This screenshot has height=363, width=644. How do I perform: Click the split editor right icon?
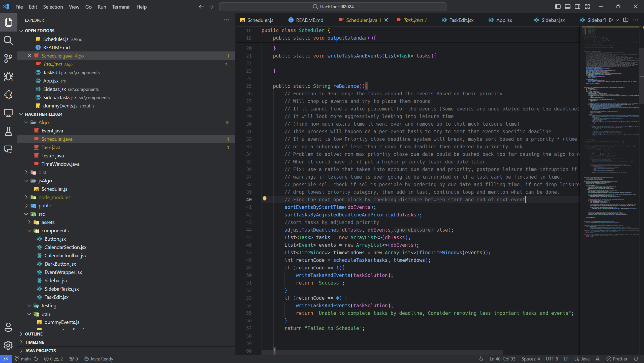[x=626, y=20]
